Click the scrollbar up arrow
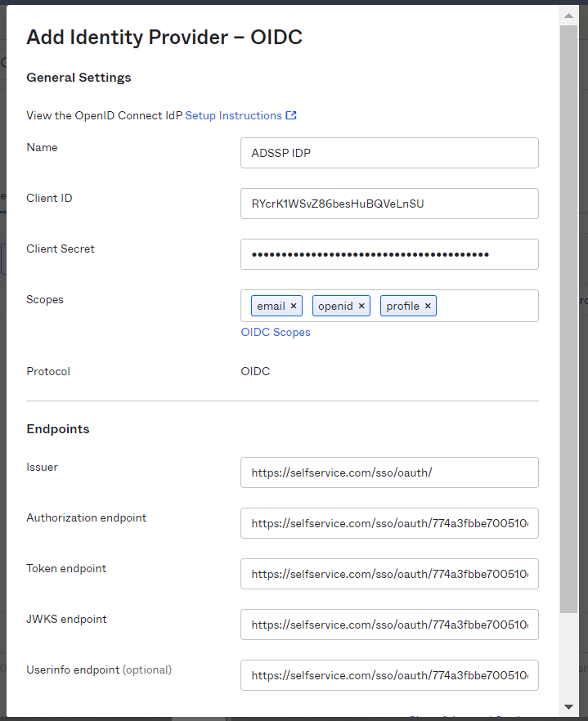Viewport: 588px width, 721px height. (568, 16)
